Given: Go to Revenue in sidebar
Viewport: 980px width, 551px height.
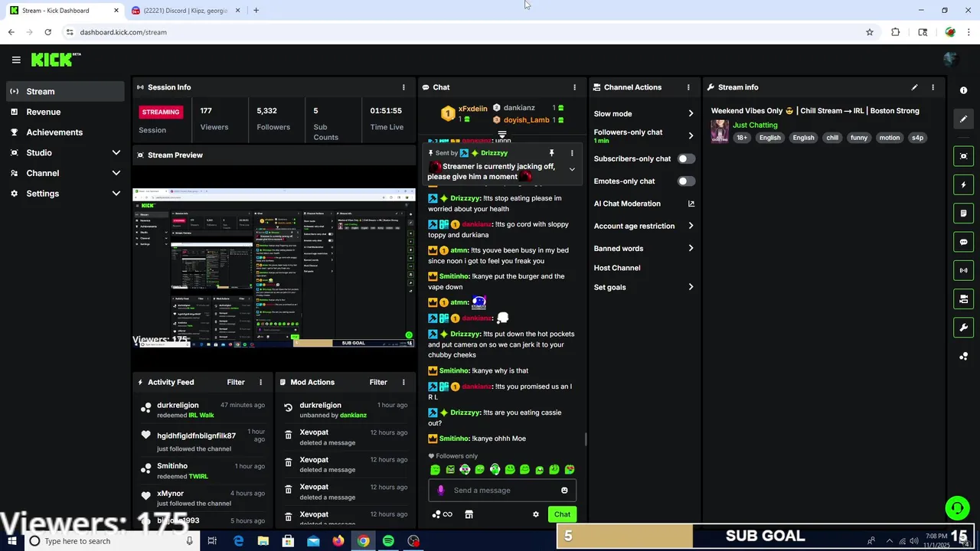Looking at the screenshot, I should pyautogui.click(x=64, y=112).
